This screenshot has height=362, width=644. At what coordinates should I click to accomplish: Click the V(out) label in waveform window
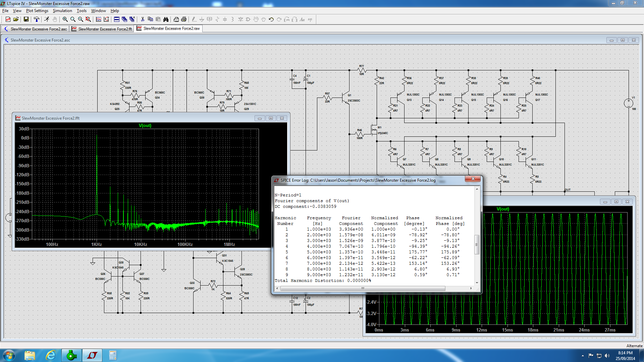[503, 209]
